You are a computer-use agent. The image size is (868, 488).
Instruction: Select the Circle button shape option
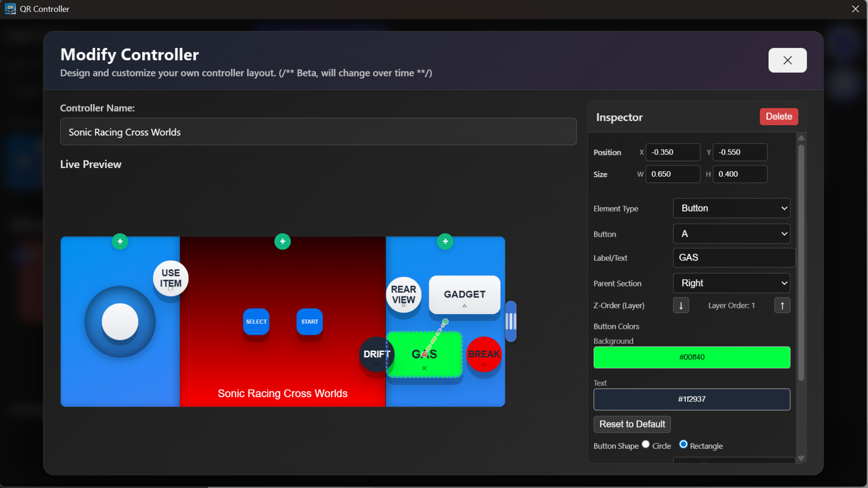646,444
